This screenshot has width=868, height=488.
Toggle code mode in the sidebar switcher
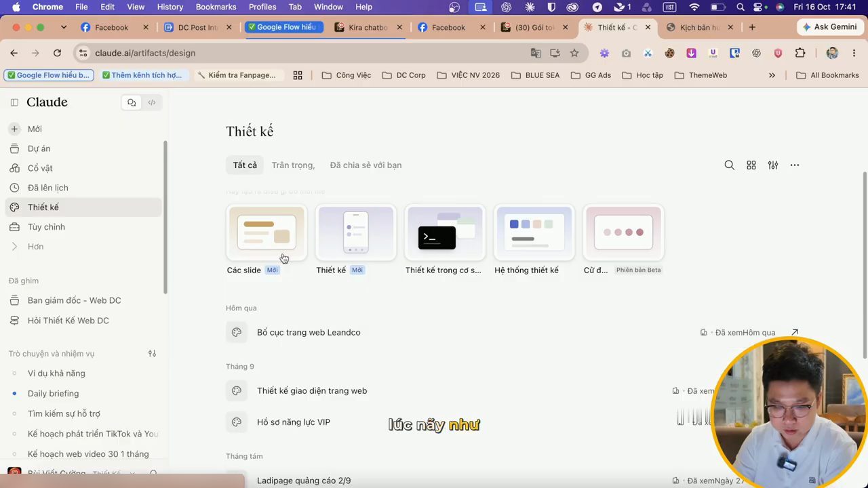pos(152,102)
